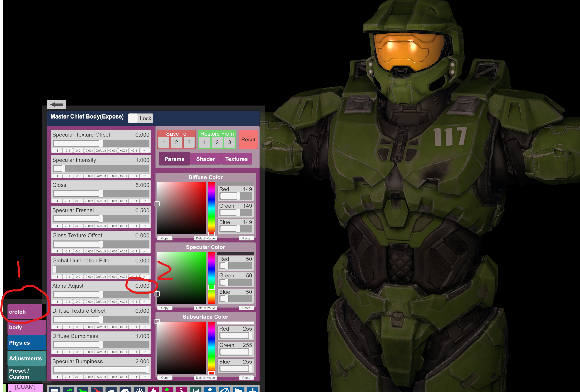The height and width of the screenshot is (392, 580).
Task: Save to slot 3
Action: 189,143
